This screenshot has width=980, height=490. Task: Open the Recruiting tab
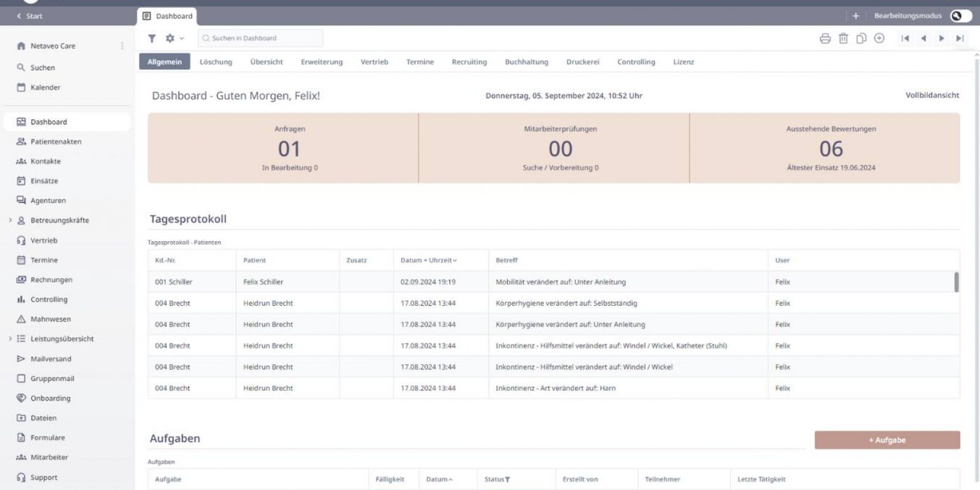[469, 62]
